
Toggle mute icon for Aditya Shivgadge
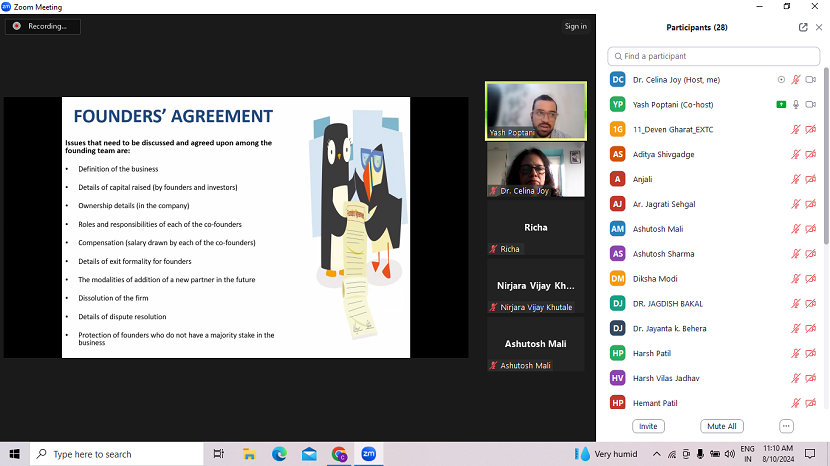(796, 154)
